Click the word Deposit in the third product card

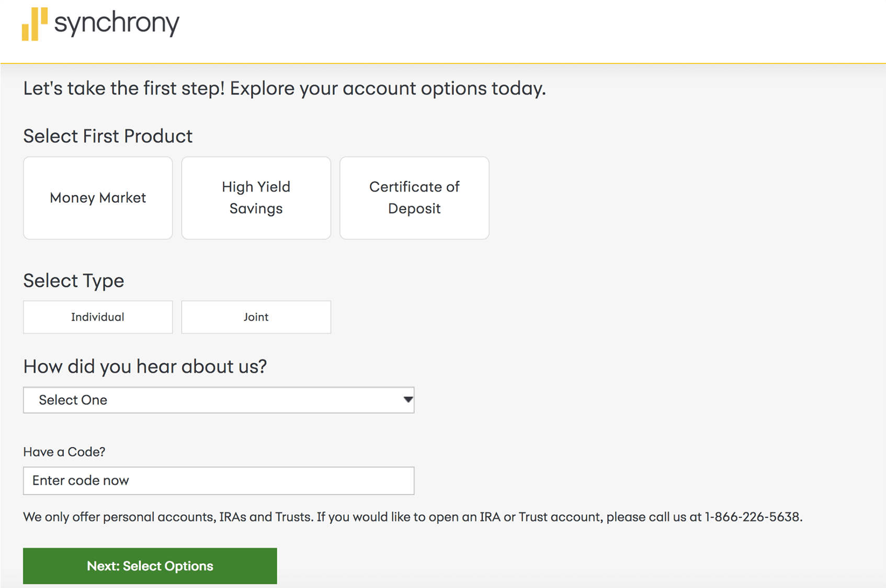tap(414, 209)
